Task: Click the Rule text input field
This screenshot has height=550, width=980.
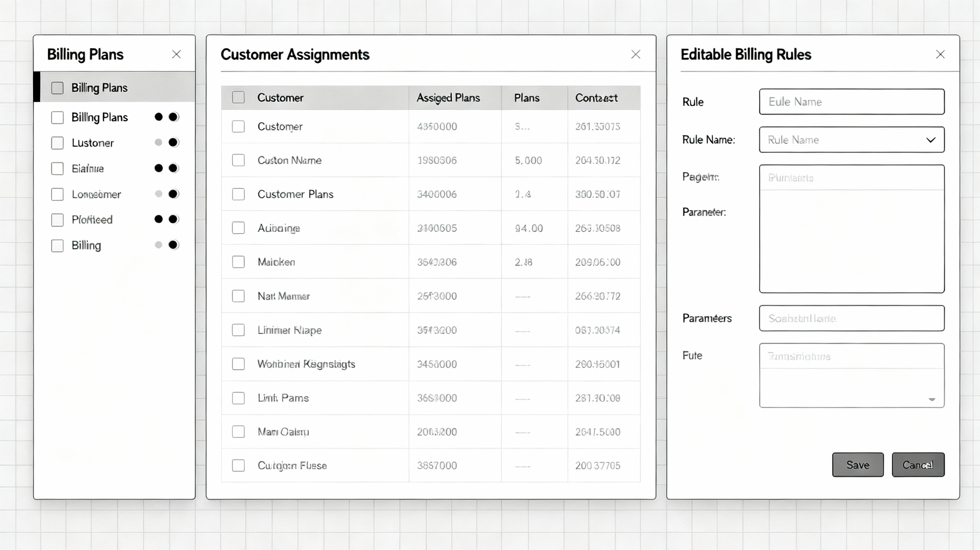Action: coord(851,102)
